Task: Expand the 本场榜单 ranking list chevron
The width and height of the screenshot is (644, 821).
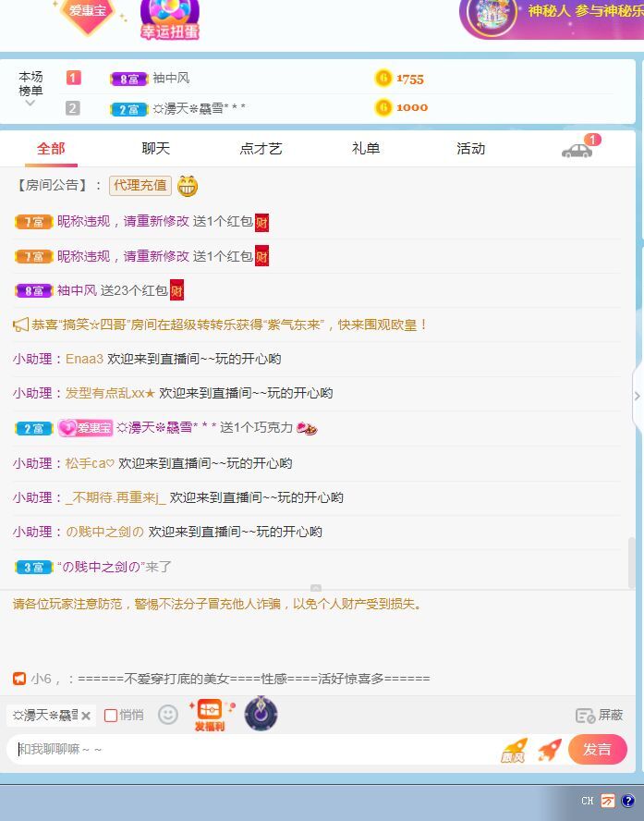Action: (30, 104)
